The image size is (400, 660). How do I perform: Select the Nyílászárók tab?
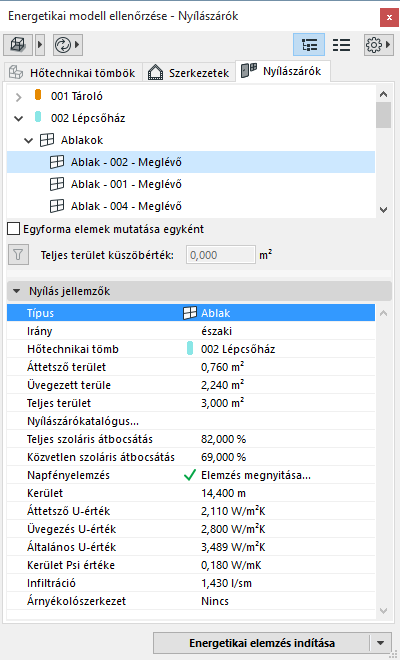coord(283,72)
